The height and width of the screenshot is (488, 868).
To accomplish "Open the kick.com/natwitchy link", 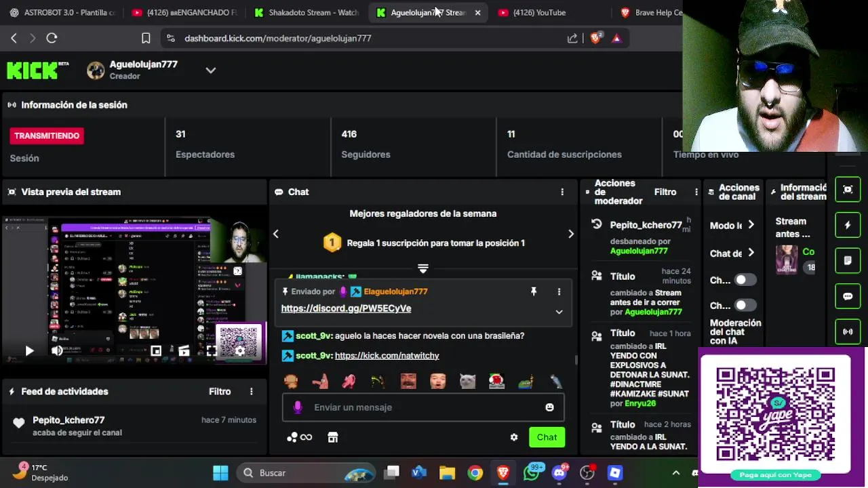I will (x=387, y=355).
